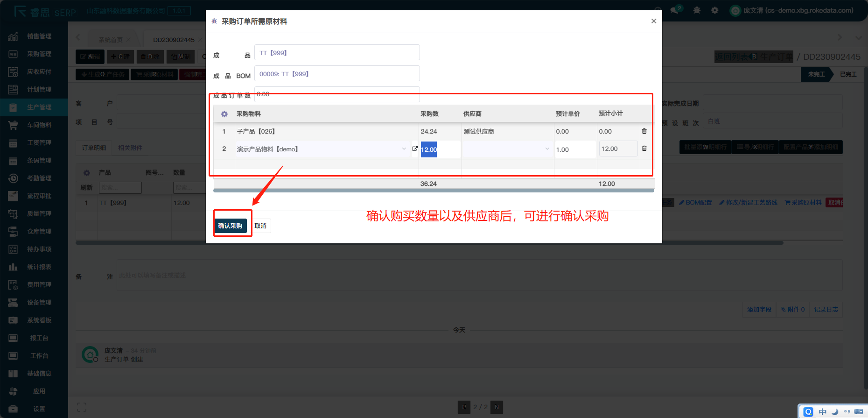Expand the 演示产品物料 material dropdown
Viewport: 868px width, 418px height.
tap(404, 149)
